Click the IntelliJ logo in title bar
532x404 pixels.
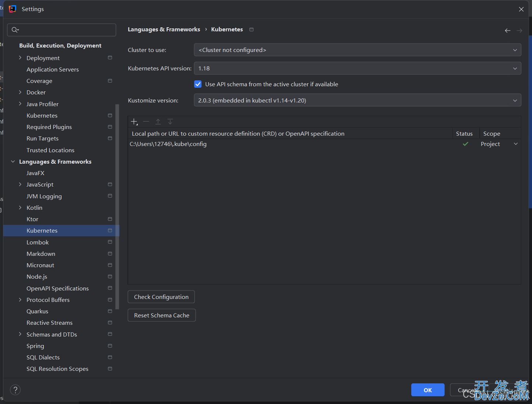tap(13, 9)
